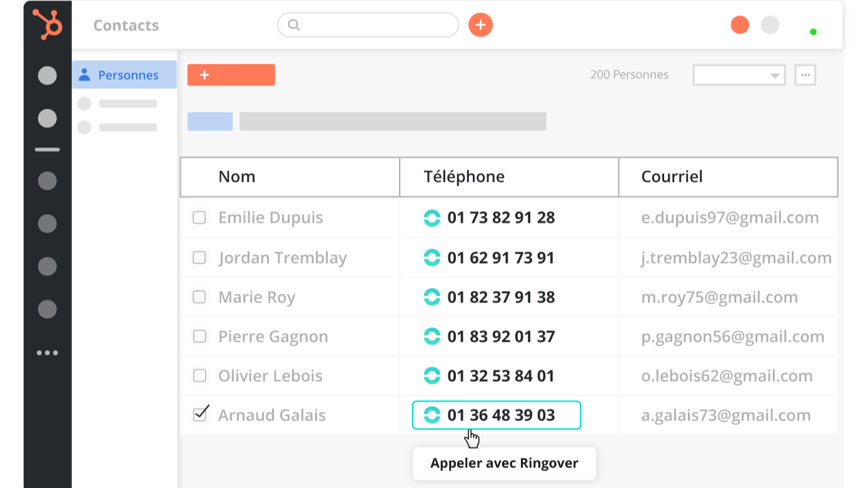Viewport: 868px width, 488px height.
Task: Click Arnaud Galais's highlighted phone number
Action: coord(500,414)
